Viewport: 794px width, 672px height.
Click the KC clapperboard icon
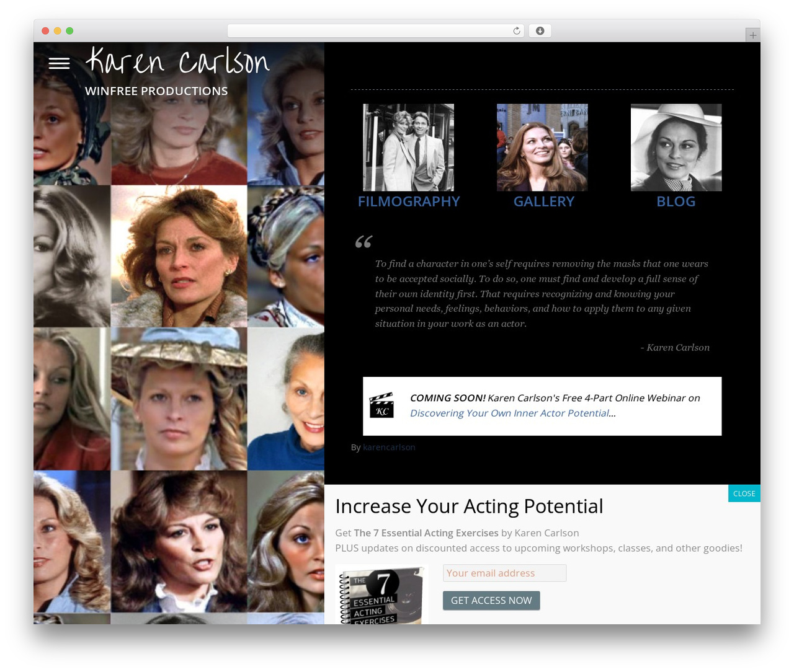[381, 405]
